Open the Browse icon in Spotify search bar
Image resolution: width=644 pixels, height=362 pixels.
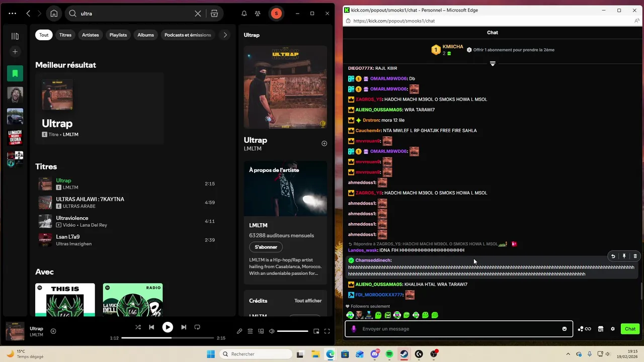click(x=214, y=14)
